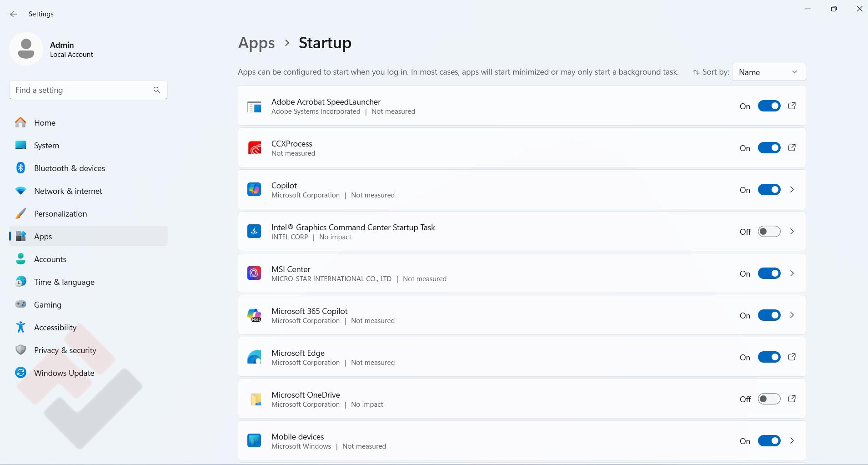Turn off MSI Center startup switch

(x=769, y=273)
